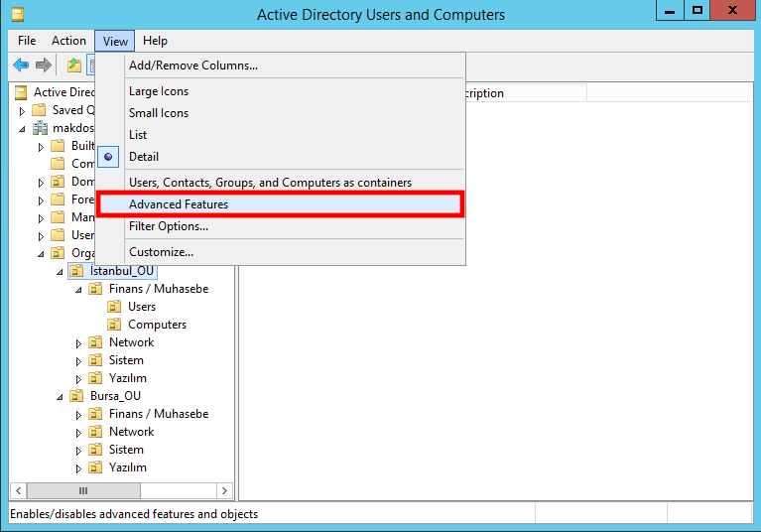Close the View menu via its header

click(115, 42)
